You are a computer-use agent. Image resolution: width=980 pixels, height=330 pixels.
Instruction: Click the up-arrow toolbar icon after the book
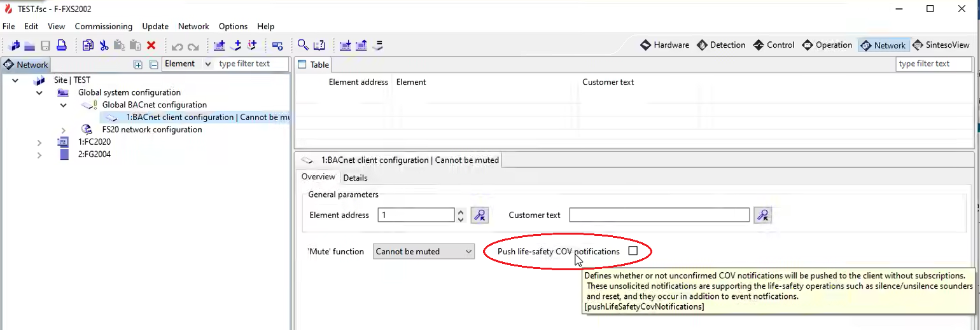coord(361,45)
